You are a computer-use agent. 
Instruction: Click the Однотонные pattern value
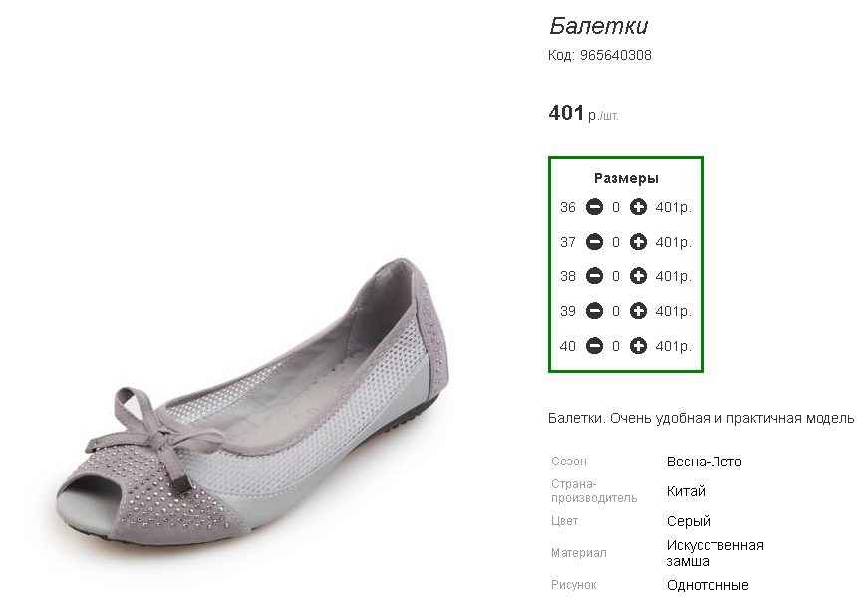coord(708,585)
